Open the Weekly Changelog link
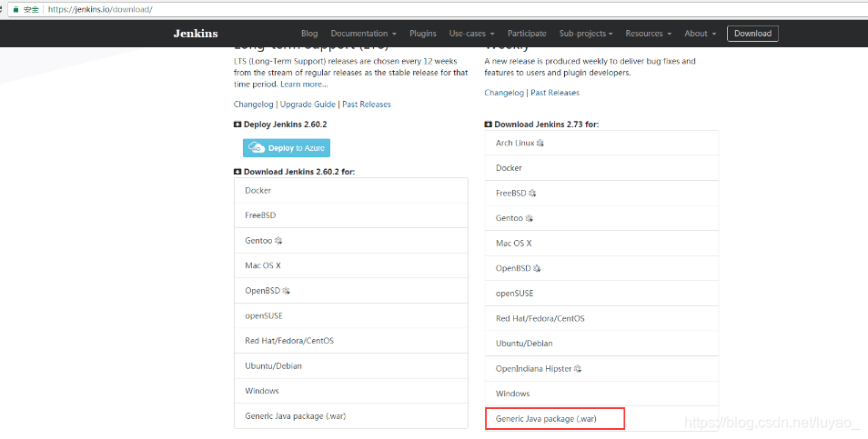Image resolution: width=868 pixels, height=439 pixels. pos(504,93)
